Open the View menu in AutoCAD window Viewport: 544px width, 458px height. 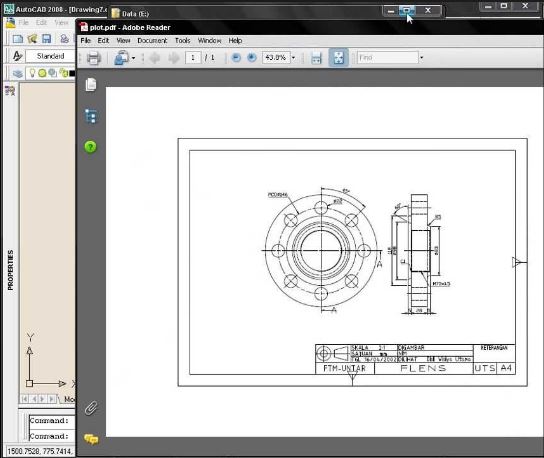point(61,23)
